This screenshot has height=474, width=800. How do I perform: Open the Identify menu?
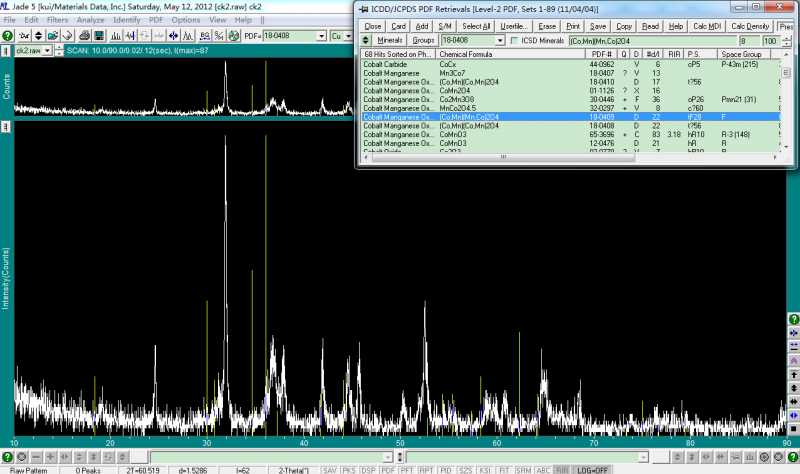point(126,20)
